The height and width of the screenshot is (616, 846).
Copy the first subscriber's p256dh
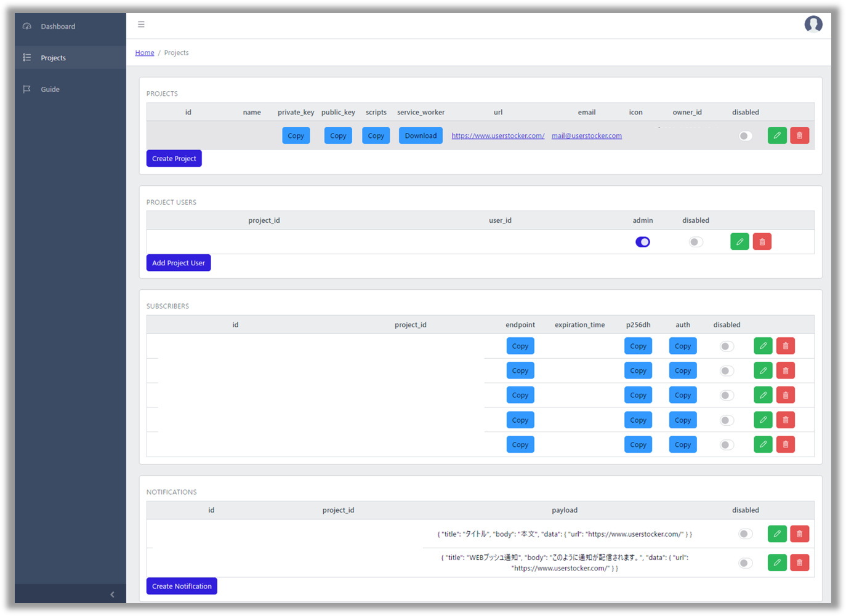(x=638, y=346)
